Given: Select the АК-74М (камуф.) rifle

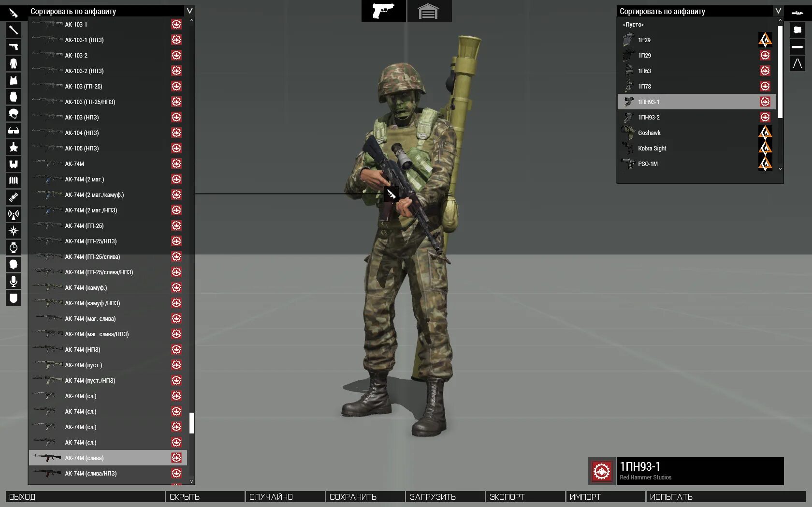Looking at the screenshot, I should (x=108, y=287).
